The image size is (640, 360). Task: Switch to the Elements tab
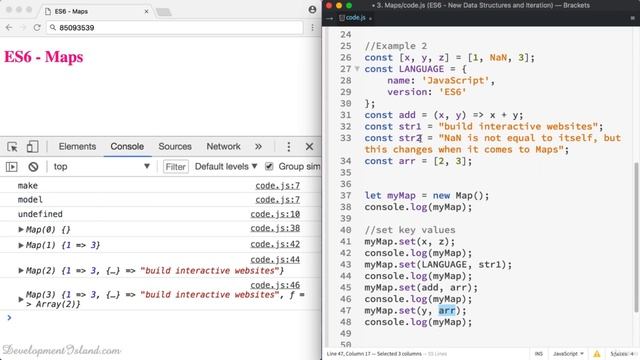click(x=77, y=147)
